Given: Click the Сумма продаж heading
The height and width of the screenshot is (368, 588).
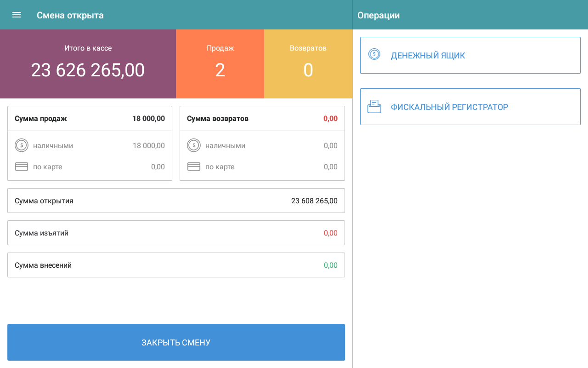Looking at the screenshot, I should pos(41,119).
